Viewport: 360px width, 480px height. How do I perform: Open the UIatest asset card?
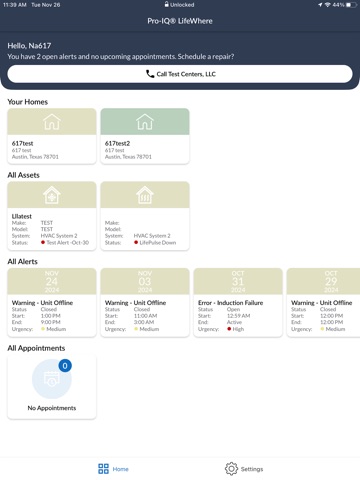click(52, 216)
